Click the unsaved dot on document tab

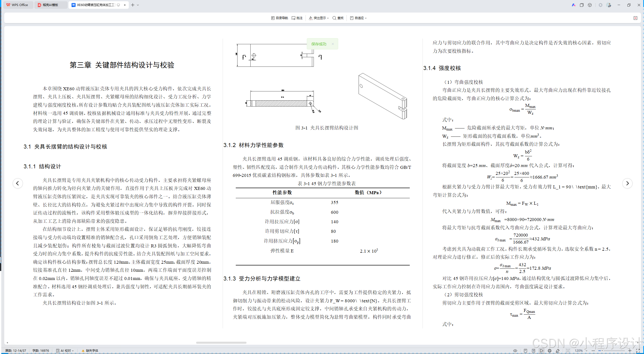point(125,5)
